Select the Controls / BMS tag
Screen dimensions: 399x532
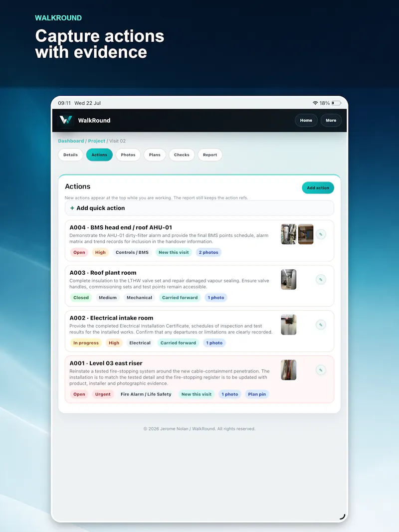[132, 252]
